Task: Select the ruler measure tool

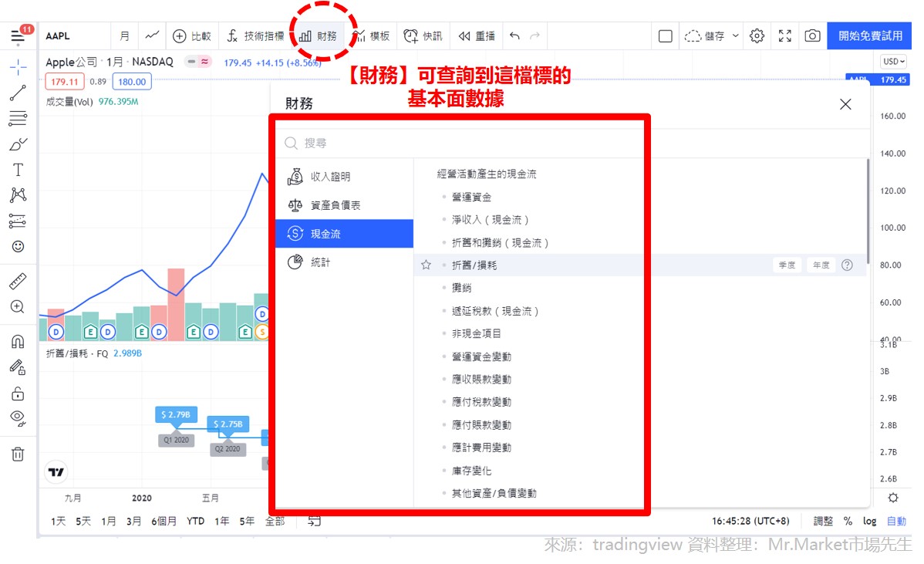Action: click(x=18, y=281)
